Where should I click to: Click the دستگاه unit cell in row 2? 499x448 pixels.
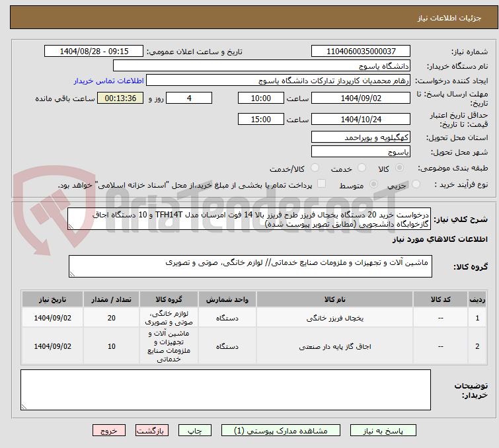click(227, 346)
